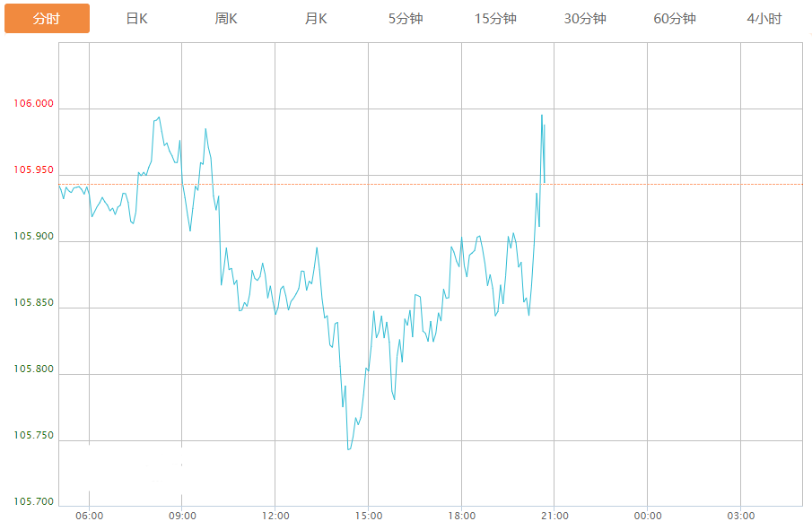Click the 06:00 time axis label

click(90, 516)
